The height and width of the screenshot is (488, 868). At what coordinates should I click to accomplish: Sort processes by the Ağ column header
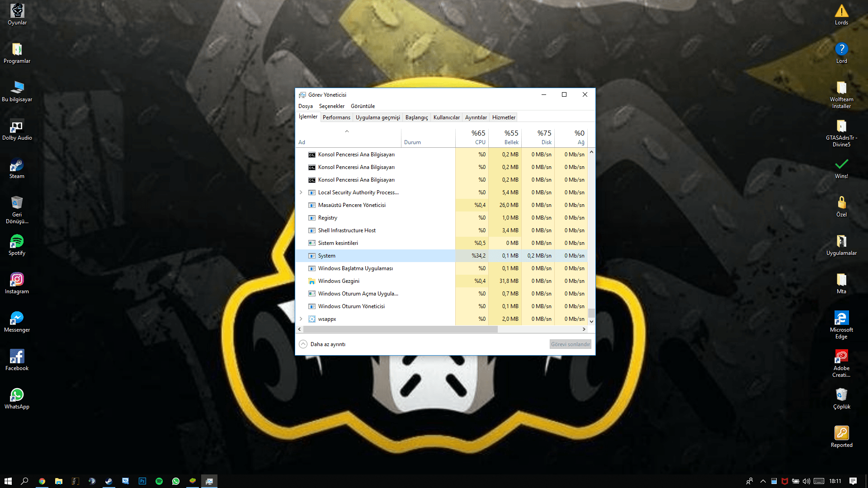(x=571, y=137)
